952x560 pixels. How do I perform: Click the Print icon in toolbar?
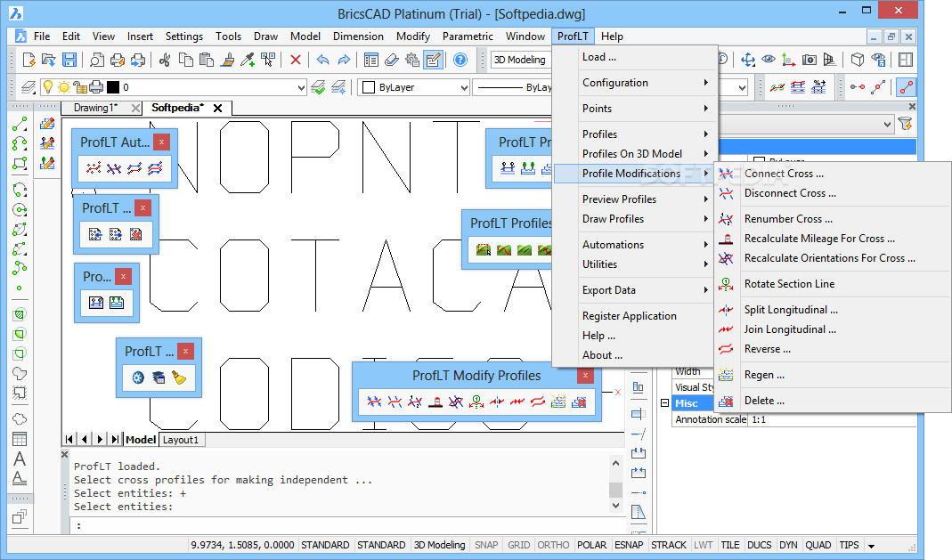118,60
